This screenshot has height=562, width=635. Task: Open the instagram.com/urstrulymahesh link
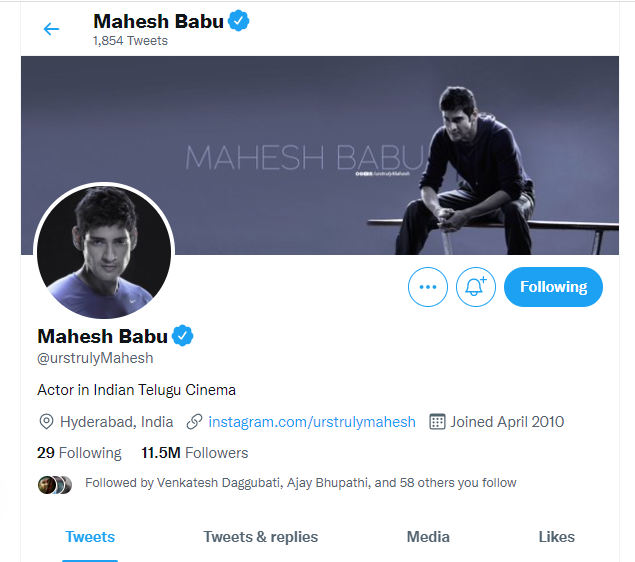pos(312,422)
